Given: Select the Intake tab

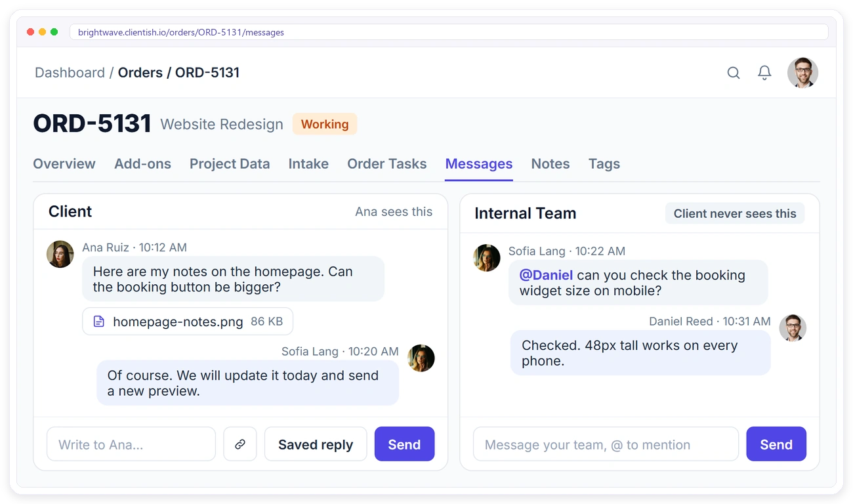Looking at the screenshot, I should pyautogui.click(x=308, y=164).
